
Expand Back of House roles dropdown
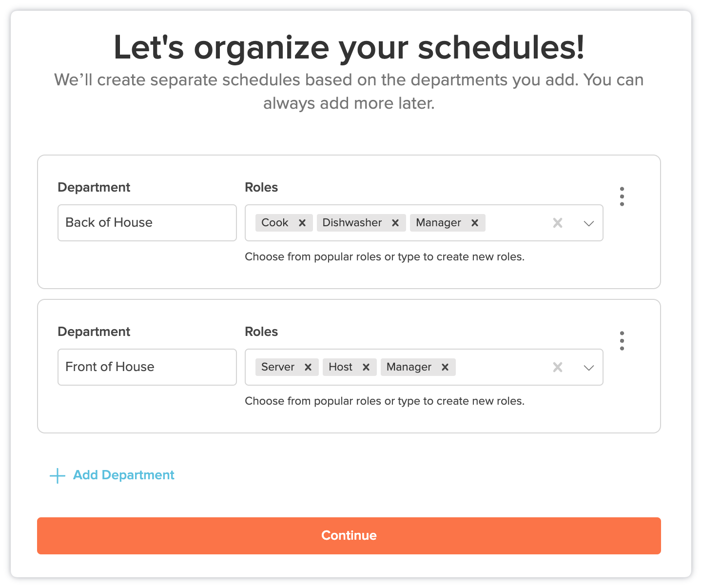click(x=589, y=223)
